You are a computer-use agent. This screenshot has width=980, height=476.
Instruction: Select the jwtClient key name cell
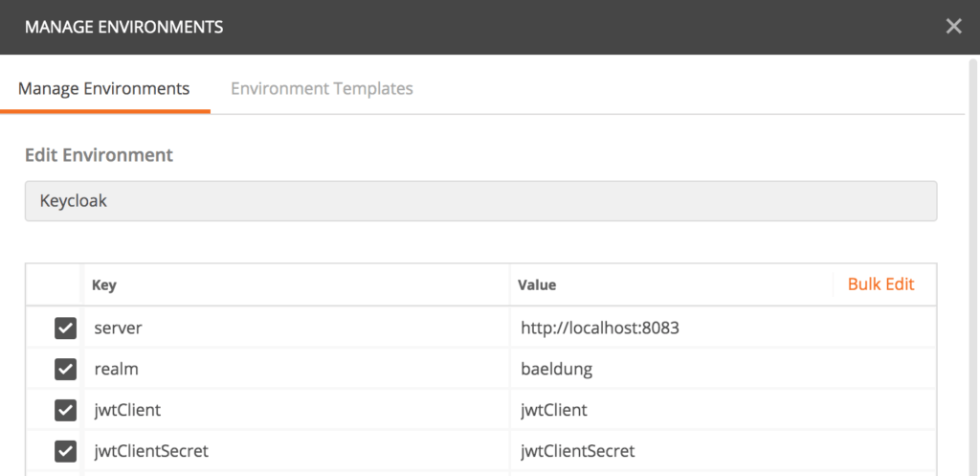[x=297, y=410]
